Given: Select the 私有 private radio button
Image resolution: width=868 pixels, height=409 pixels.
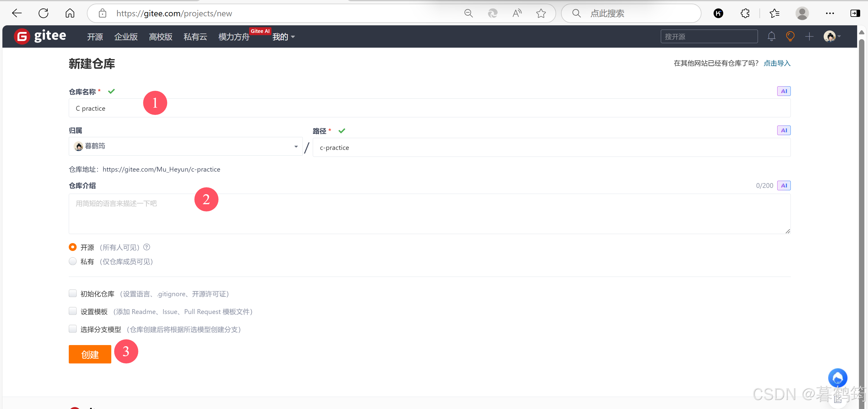Looking at the screenshot, I should tap(73, 262).
